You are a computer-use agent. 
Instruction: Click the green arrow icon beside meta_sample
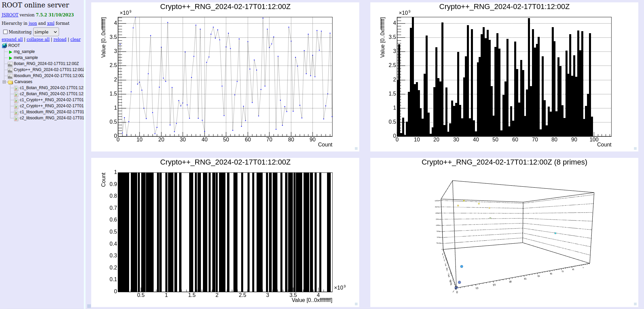point(10,58)
